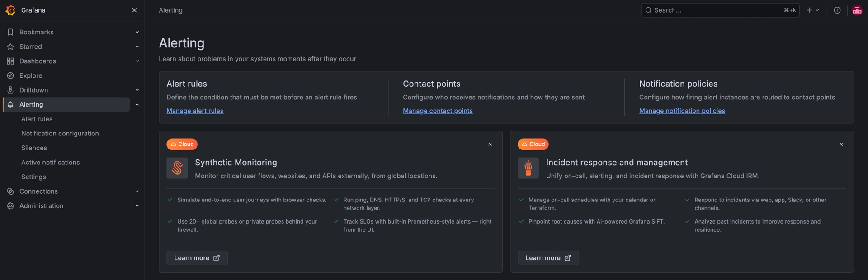Click the Starred star icon
This screenshot has height=280, width=868.
(10, 47)
